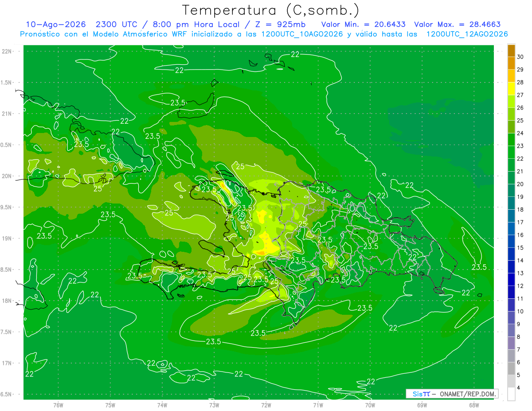Click the "Valor Min. = 20.6433" readout
This screenshot has width=532, height=411.
tap(363, 25)
